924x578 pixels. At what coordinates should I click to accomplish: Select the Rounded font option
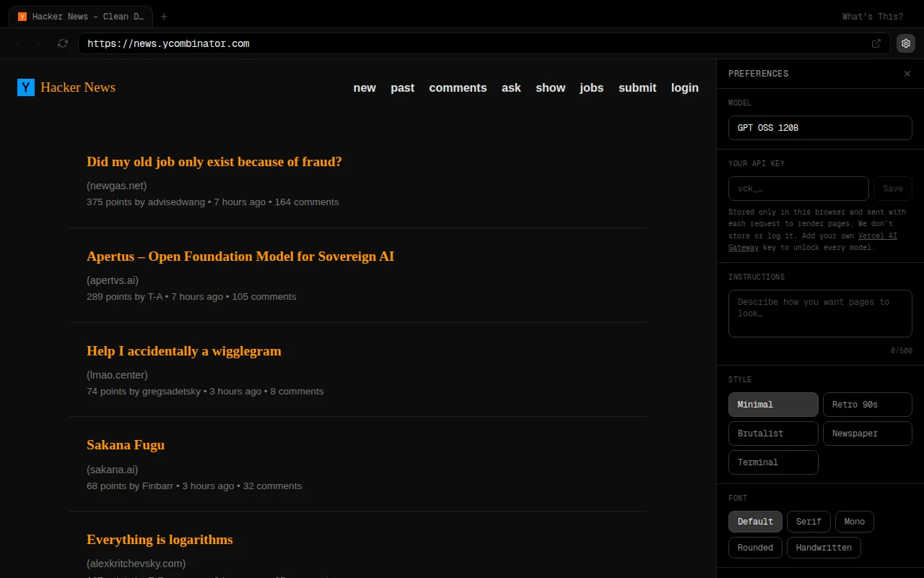(x=755, y=548)
